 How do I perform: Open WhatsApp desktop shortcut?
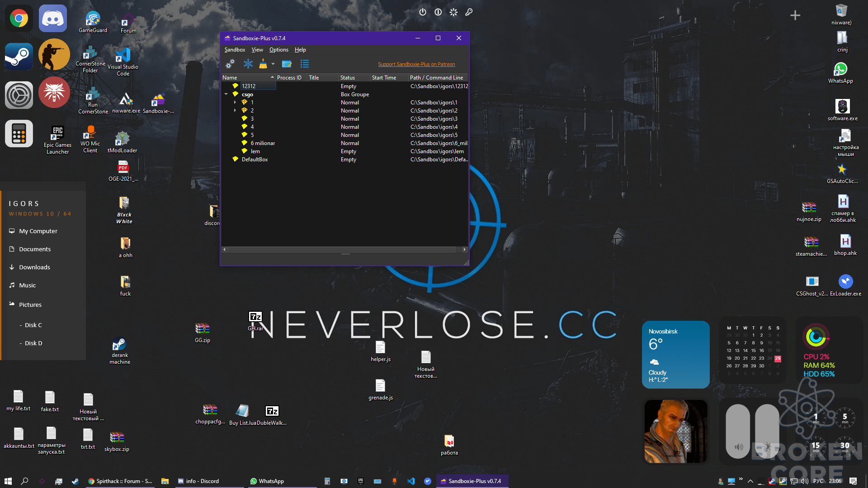[x=841, y=72]
